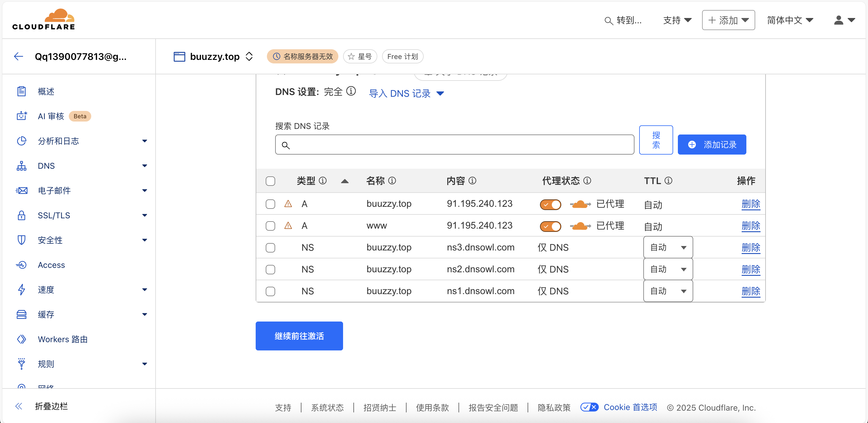
Task: Delete the ns1.dnsowl.com NS record
Action: (751, 291)
